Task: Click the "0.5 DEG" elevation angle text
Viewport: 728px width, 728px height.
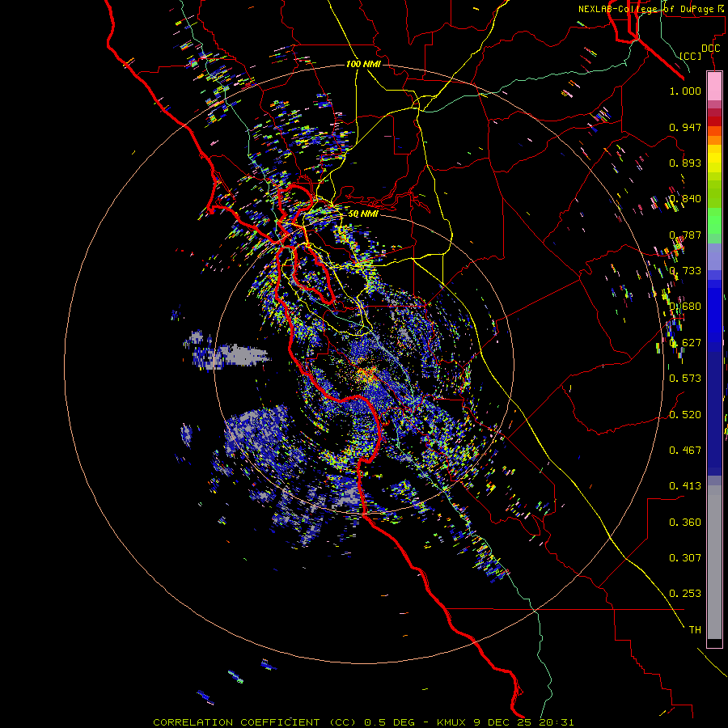Action: pos(389,722)
